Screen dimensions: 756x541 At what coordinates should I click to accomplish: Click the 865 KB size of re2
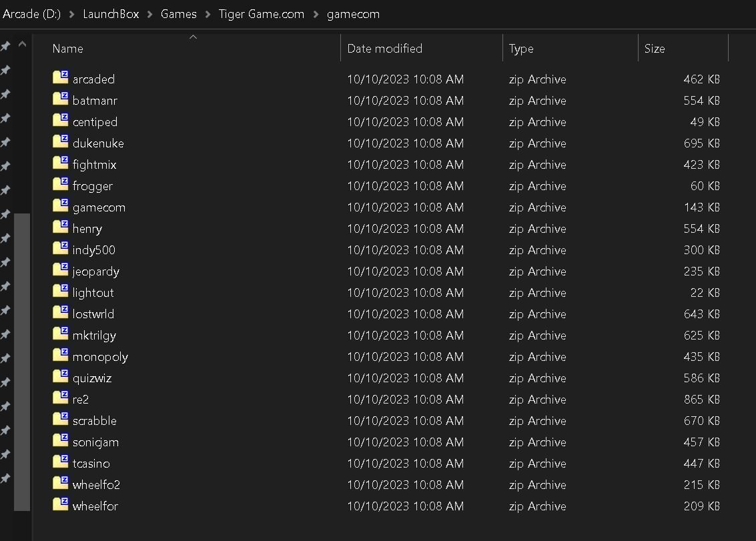701,399
